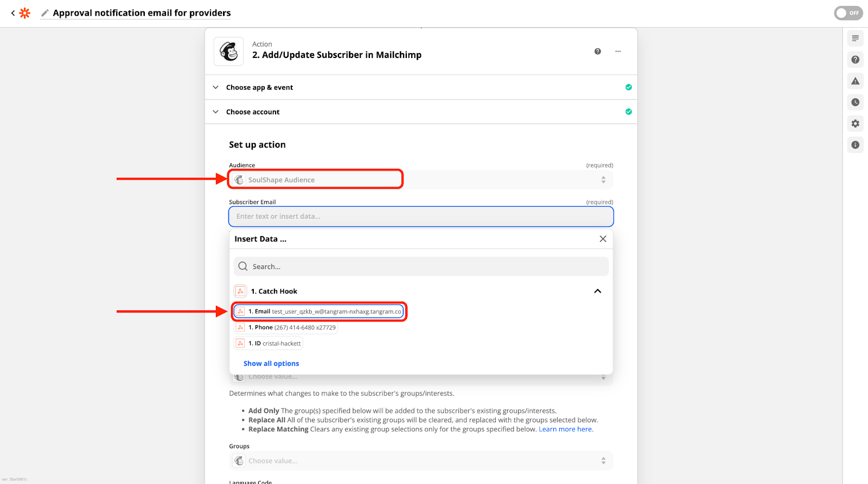Click the webhook icon on Email pill
This screenshot has height=484, width=868.
tap(240, 311)
